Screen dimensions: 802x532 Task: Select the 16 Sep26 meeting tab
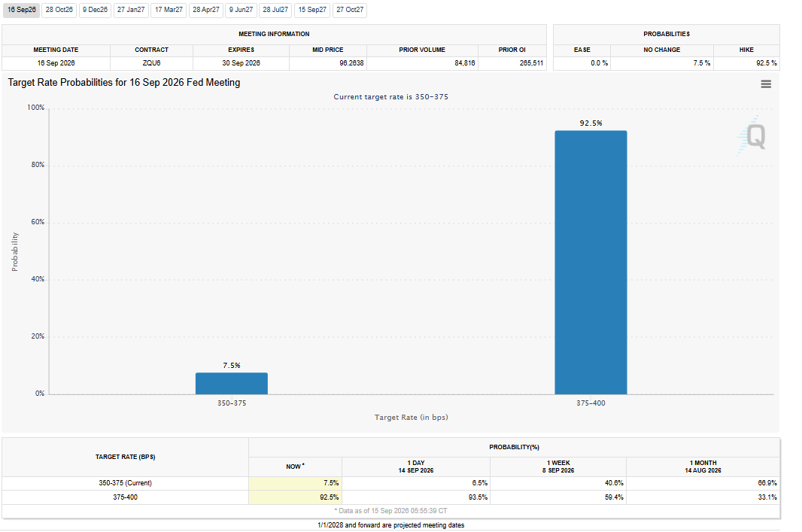(22, 10)
